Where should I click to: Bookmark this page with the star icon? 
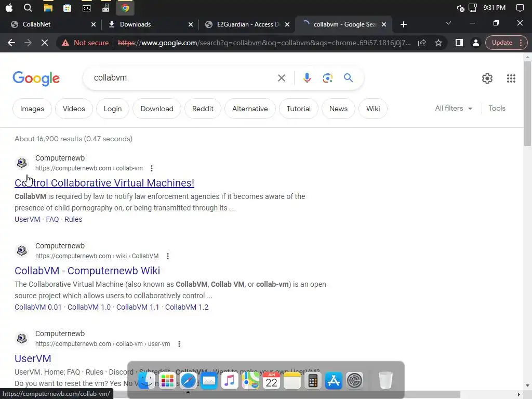click(x=438, y=43)
